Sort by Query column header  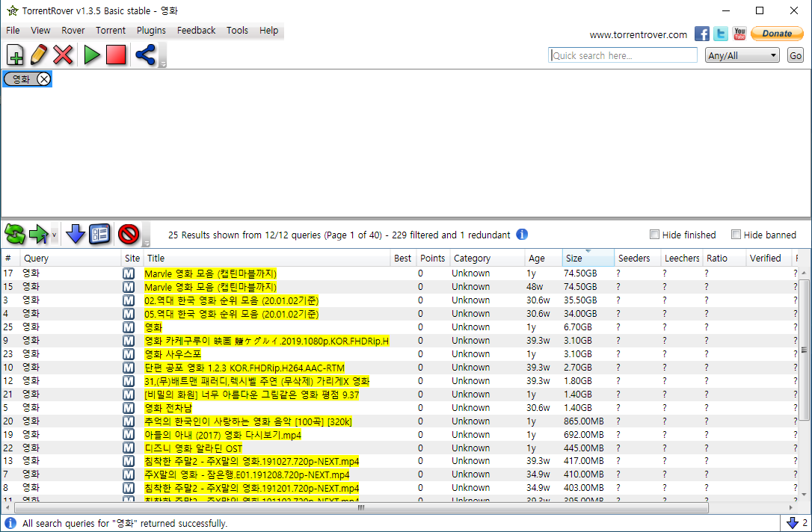70,258
